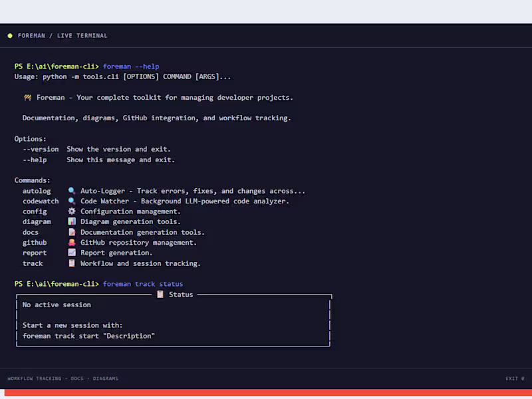
Task: Click the magnifier icon next to Code Watcher
Action: pyautogui.click(x=72, y=201)
